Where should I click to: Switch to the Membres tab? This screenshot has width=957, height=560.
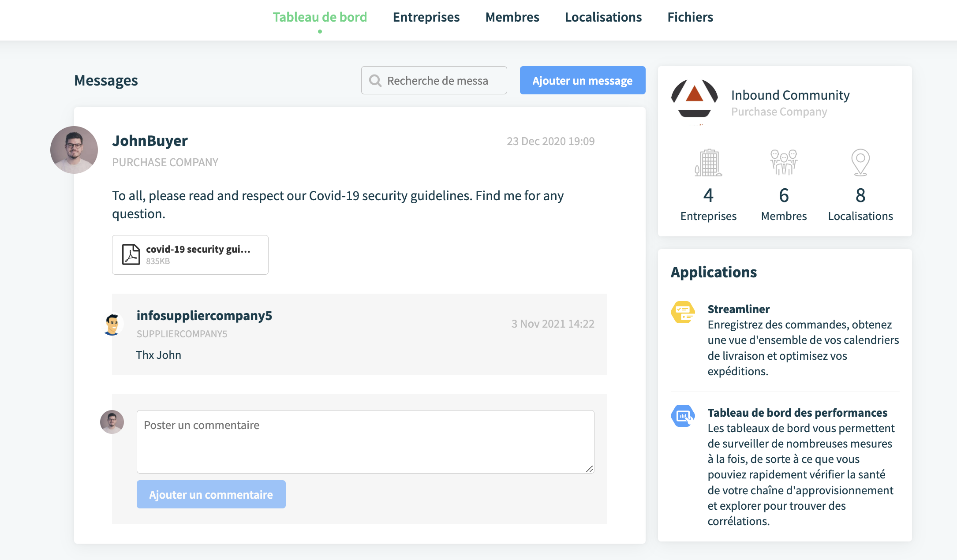coord(512,17)
